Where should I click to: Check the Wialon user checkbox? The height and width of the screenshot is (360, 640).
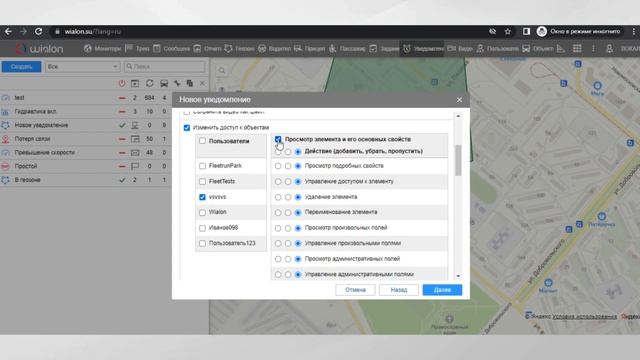pyautogui.click(x=202, y=212)
